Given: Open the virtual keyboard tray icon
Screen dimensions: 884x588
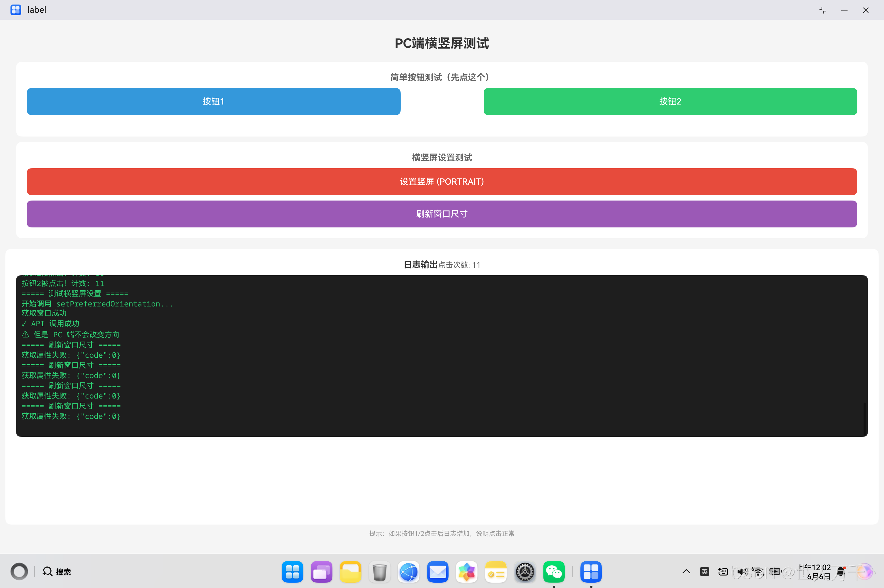Looking at the screenshot, I should coord(723,572).
